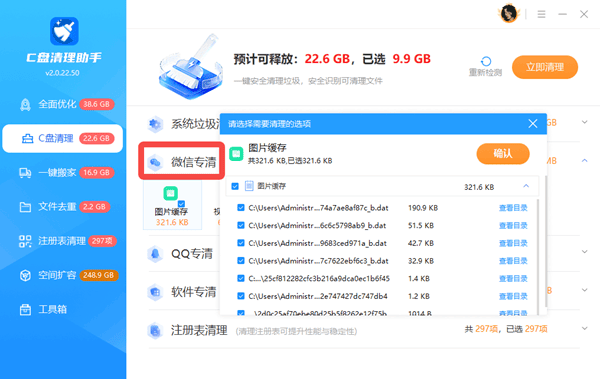Image resolution: width=600 pixels, height=379 pixels.
Task: Uncheck the file ending 7c7622ebf6c3_b.dat
Action: point(241,260)
